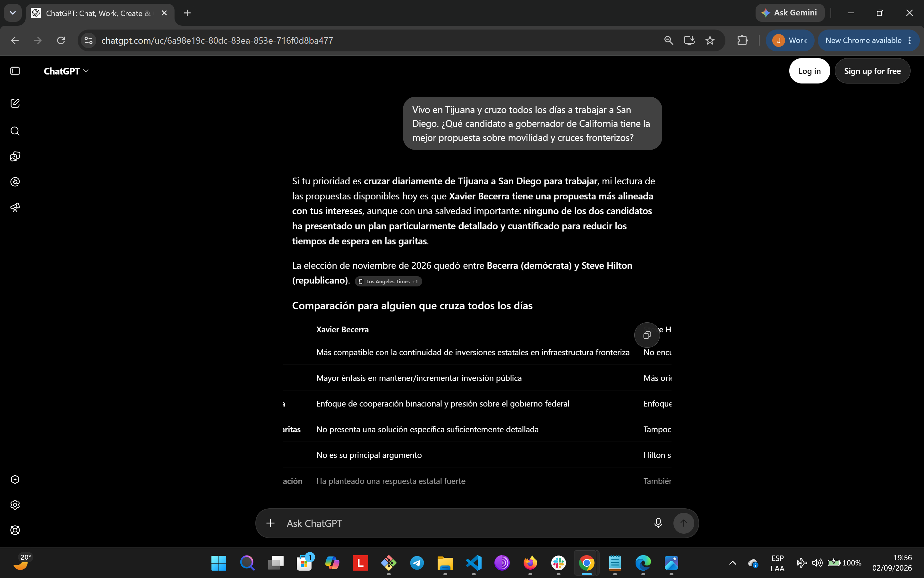
Task: Open the telescope icon in the sidebar
Action: pos(15,207)
